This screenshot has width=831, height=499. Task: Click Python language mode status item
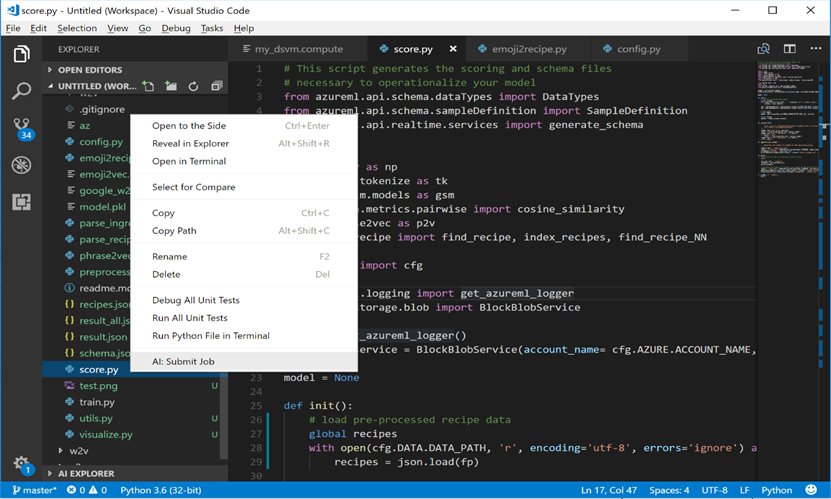pos(776,490)
